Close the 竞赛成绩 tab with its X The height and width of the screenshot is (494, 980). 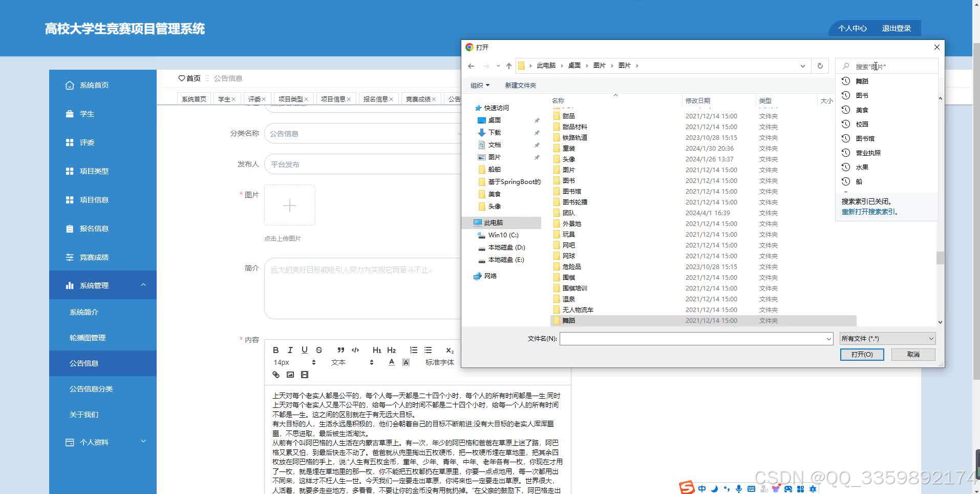[x=434, y=99]
